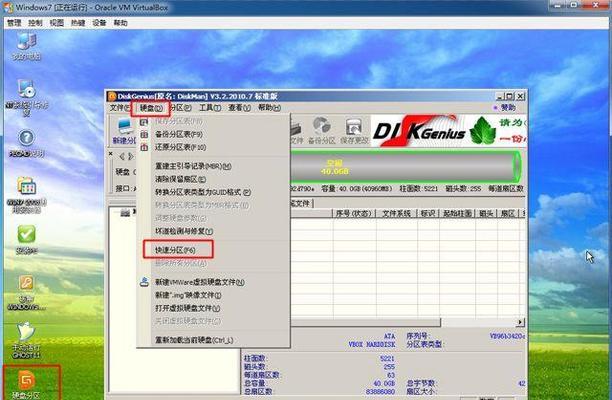Click the 浏览文件 tab
Viewport: 612px width, 400px height.
pos(301,203)
